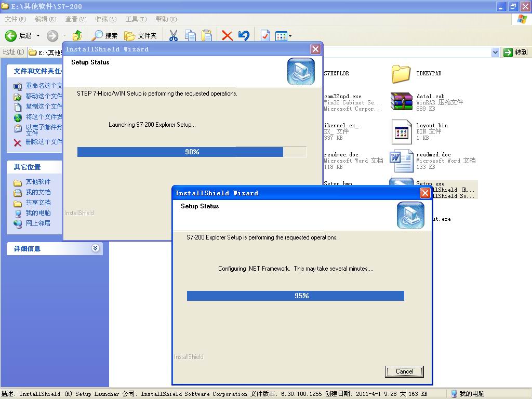
Task: Click the copy icon in toolbar
Action: 190,35
